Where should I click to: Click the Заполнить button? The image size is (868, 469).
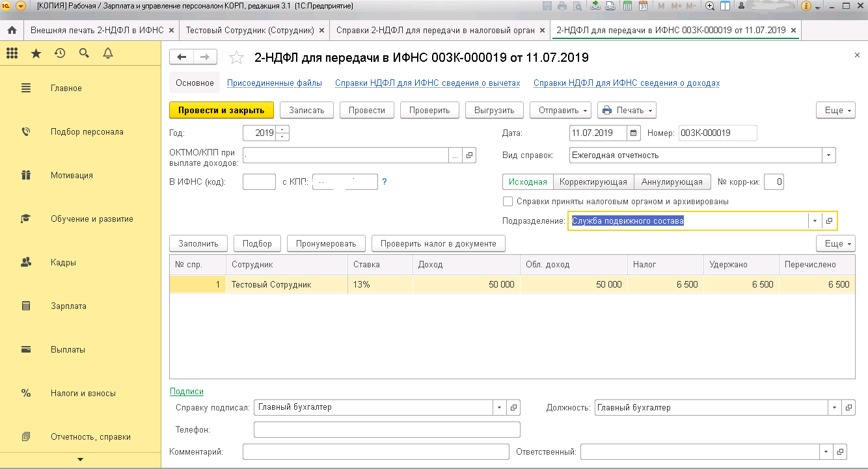(198, 244)
